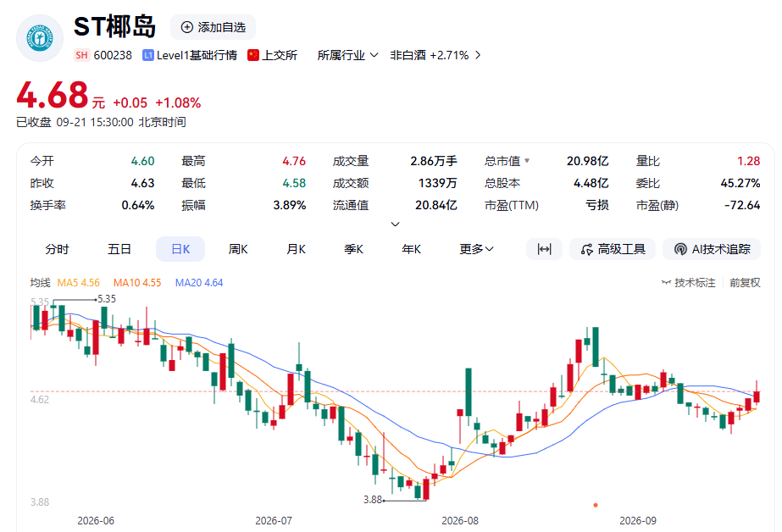Open AI技术追踪 tracking
Image resolution: width=782 pixels, height=532 pixels.
[712, 249]
